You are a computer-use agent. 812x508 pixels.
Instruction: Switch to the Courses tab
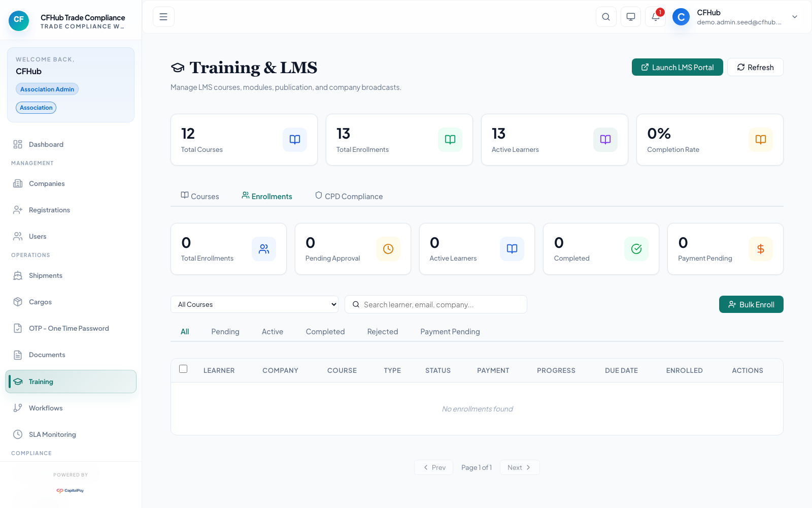point(200,196)
